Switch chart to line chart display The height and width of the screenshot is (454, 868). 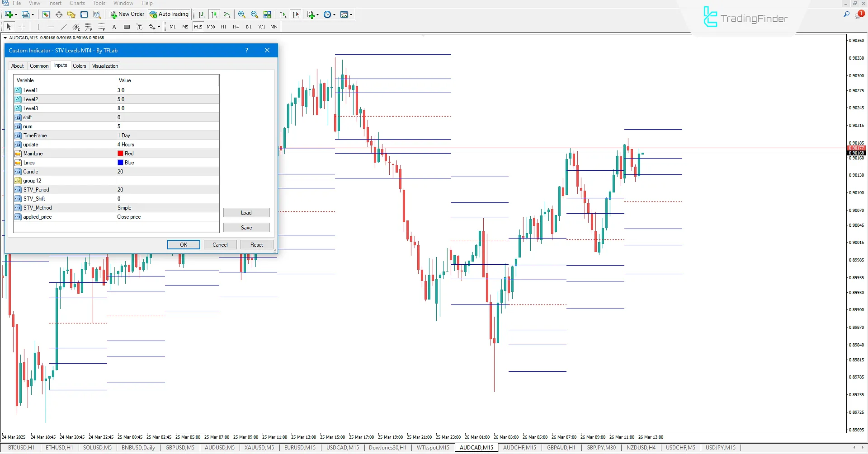(x=227, y=14)
